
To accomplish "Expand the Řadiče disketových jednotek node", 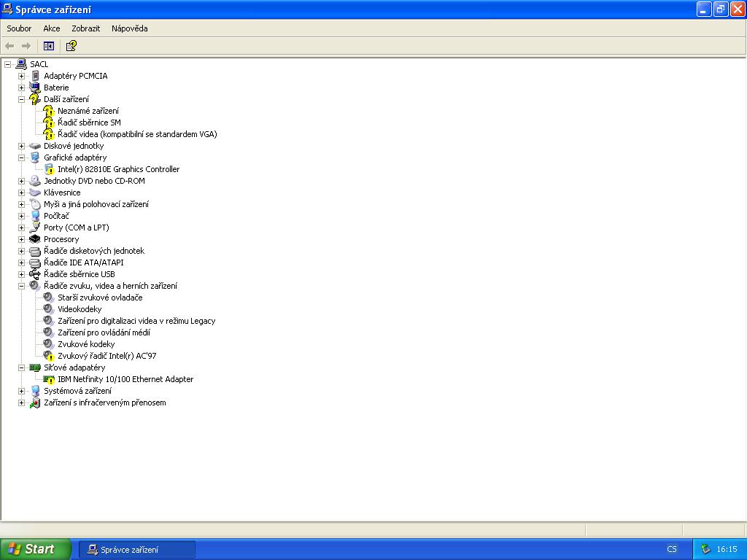I will pyautogui.click(x=21, y=251).
